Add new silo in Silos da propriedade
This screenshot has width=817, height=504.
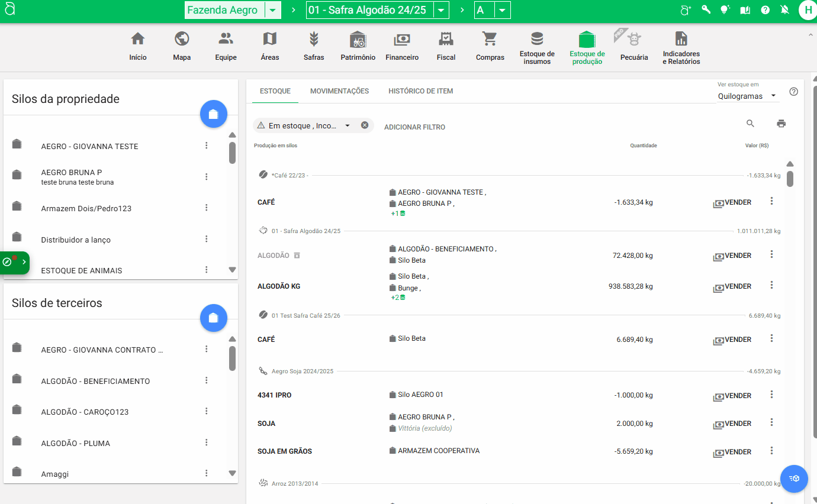pos(214,114)
